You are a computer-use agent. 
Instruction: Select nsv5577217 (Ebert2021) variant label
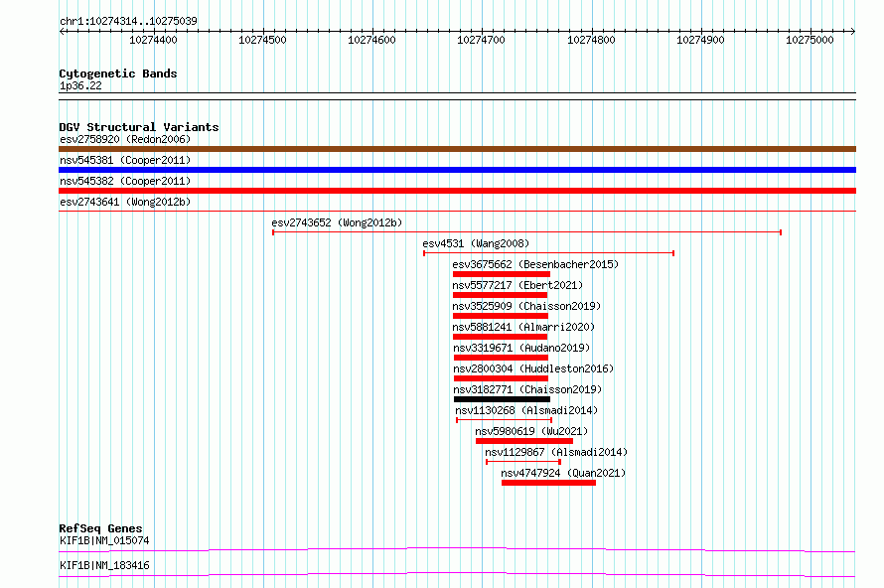pos(517,285)
